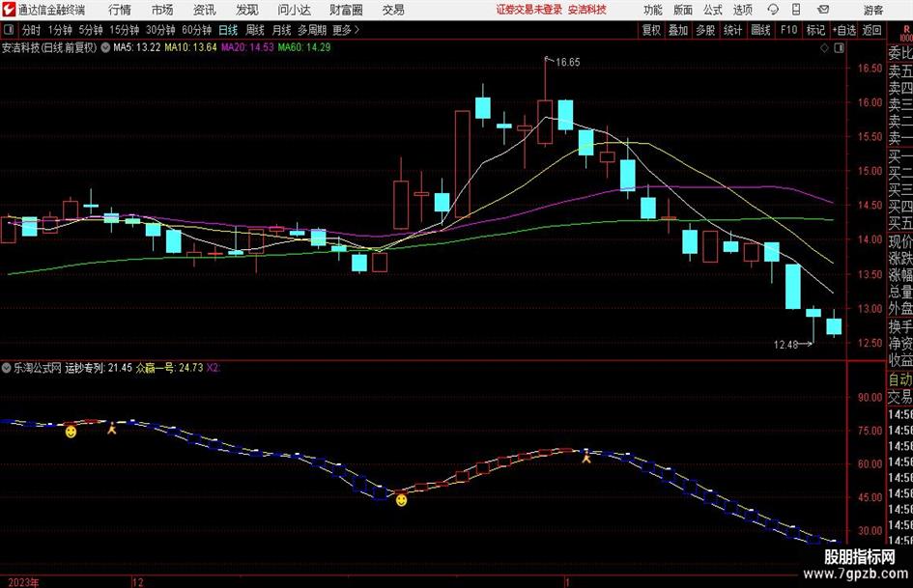Select the 日线 daily period

(x=228, y=30)
